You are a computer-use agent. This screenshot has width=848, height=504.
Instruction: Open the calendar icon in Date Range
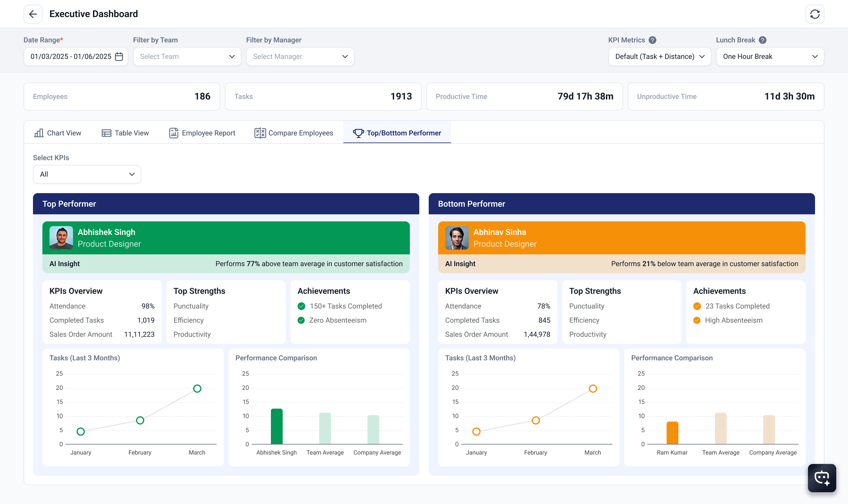[x=119, y=57]
